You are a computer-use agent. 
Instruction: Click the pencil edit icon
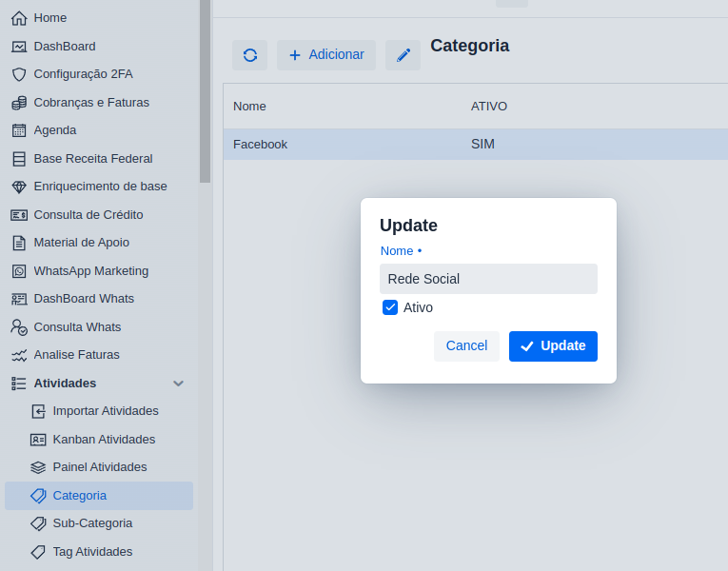pyautogui.click(x=403, y=55)
